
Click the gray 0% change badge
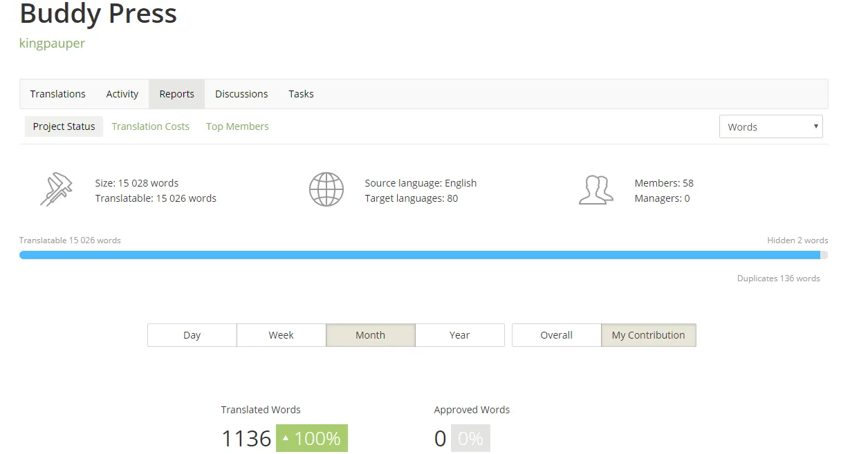(x=470, y=438)
